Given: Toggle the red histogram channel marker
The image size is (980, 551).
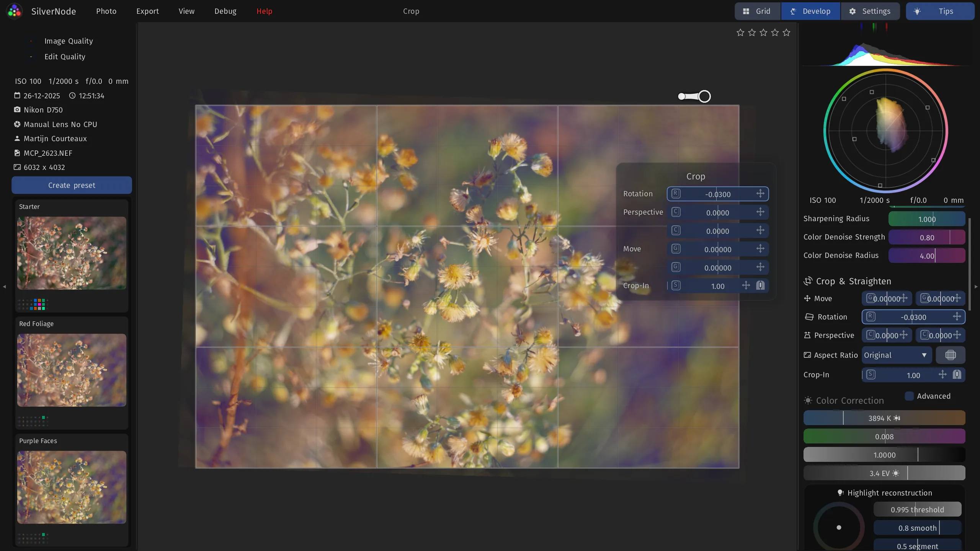Looking at the screenshot, I should click(887, 27).
